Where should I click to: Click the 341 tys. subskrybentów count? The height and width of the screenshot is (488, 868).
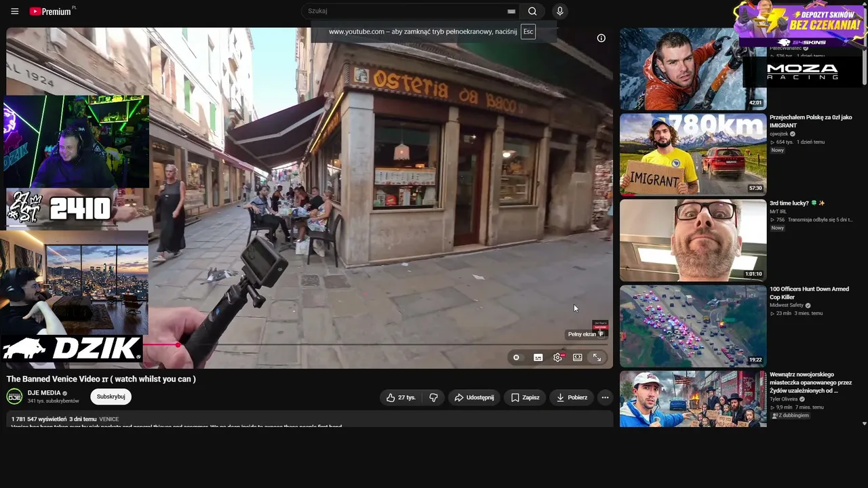(x=54, y=401)
